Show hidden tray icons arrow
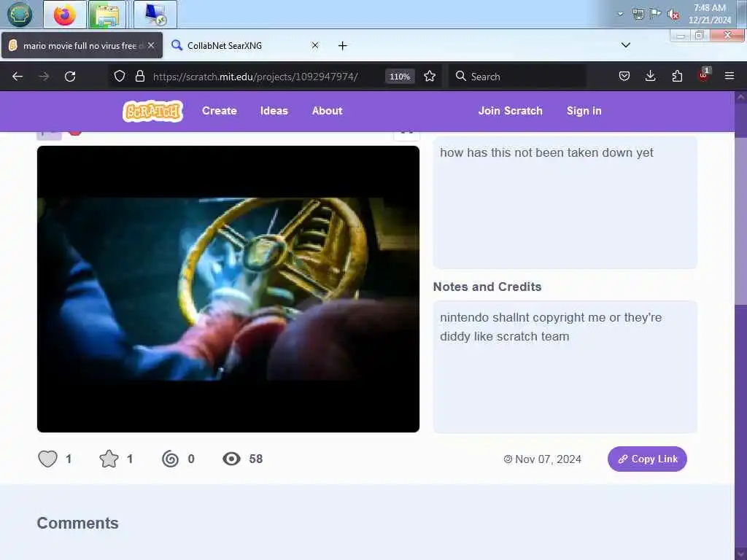This screenshot has height=560, width=747. point(620,14)
